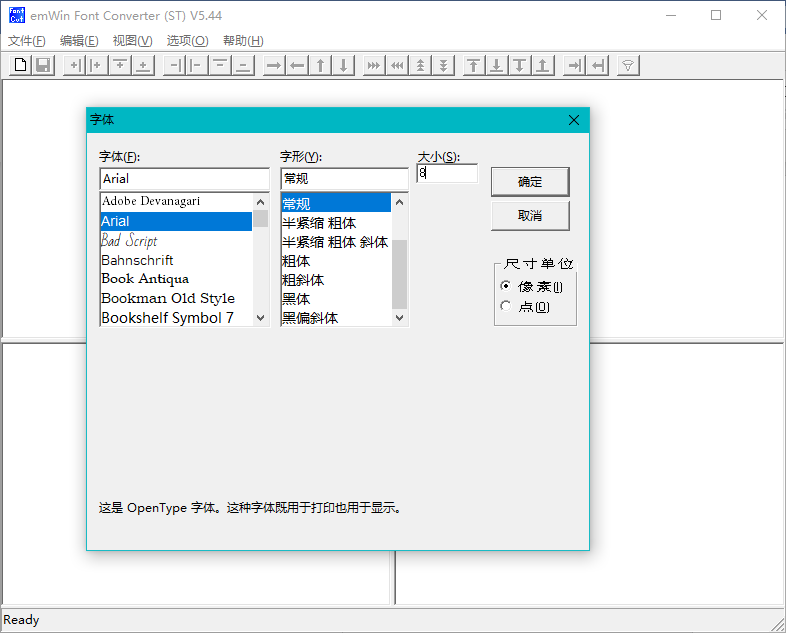Select 半紧缩 粗体 斜体 style
This screenshot has width=786, height=633.
pyautogui.click(x=336, y=242)
